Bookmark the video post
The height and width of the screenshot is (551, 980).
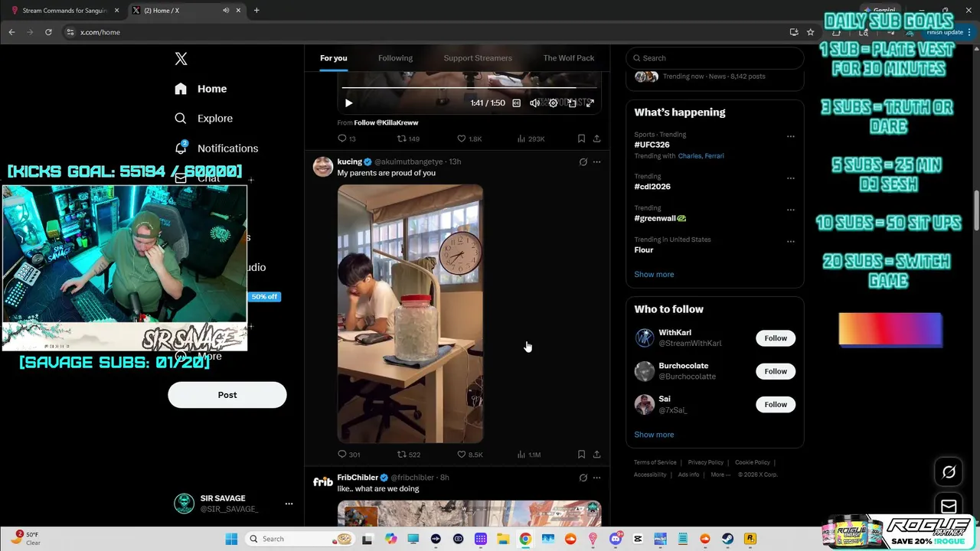pos(581,139)
